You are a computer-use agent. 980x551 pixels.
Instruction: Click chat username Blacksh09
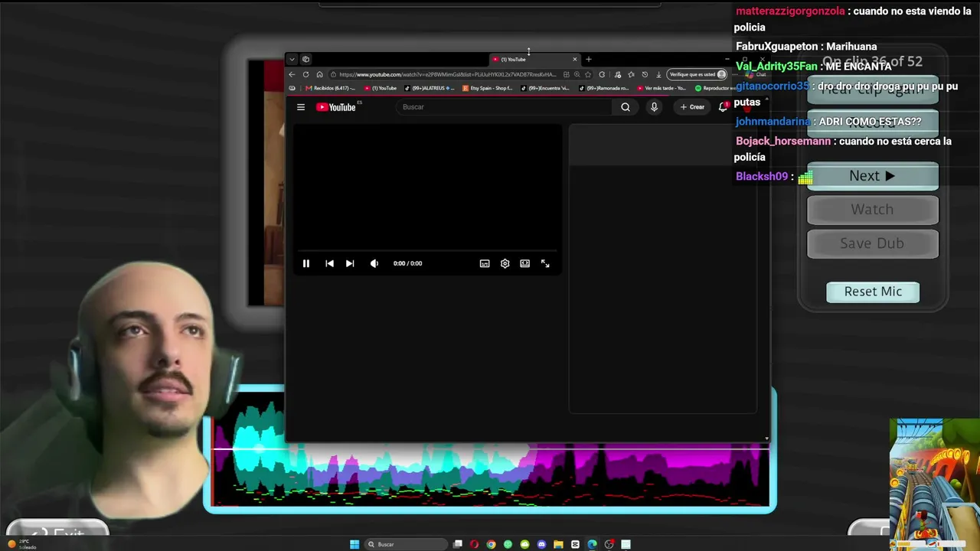click(x=762, y=177)
